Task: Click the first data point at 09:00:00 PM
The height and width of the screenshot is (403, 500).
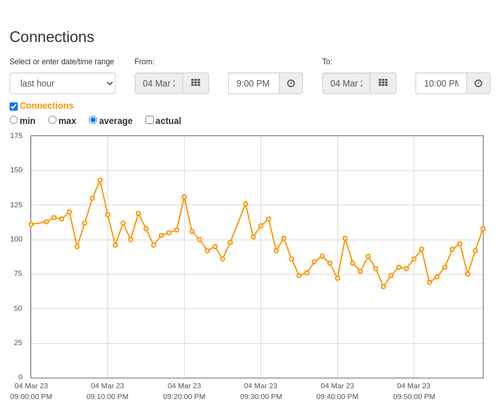Action: (31, 225)
